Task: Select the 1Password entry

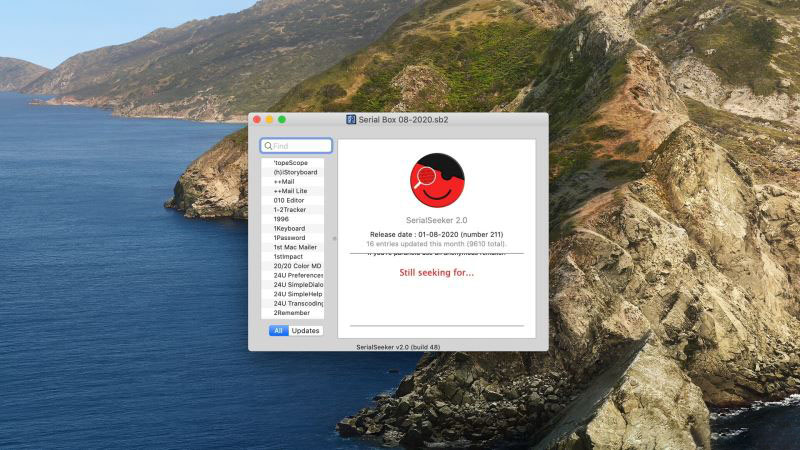Action: click(x=292, y=238)
